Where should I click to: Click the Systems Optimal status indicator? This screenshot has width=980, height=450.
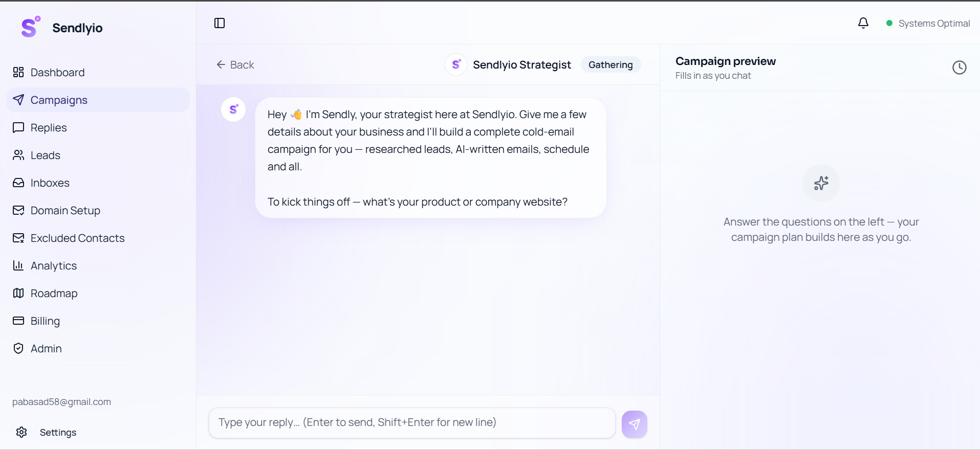pyautogui.click(x=928, y=24)
